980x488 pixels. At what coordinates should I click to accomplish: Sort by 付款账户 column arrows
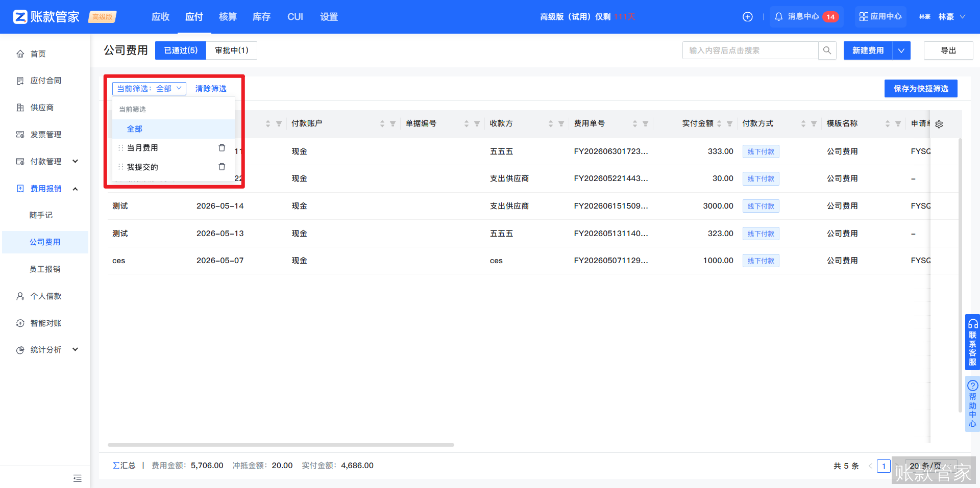tap(382, 124)
